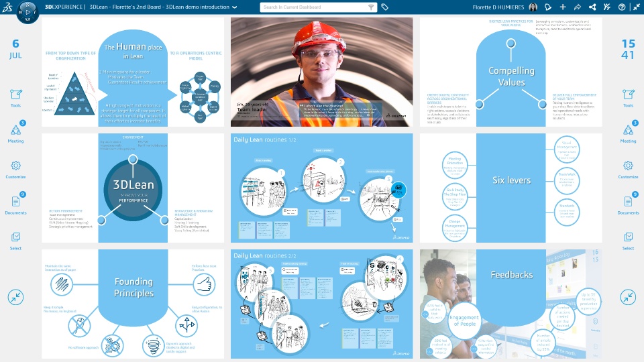The height and width of the screenshot is (362, 644).
Task: Open Customize gear in the left sidebar
Action: coord(15,169)
